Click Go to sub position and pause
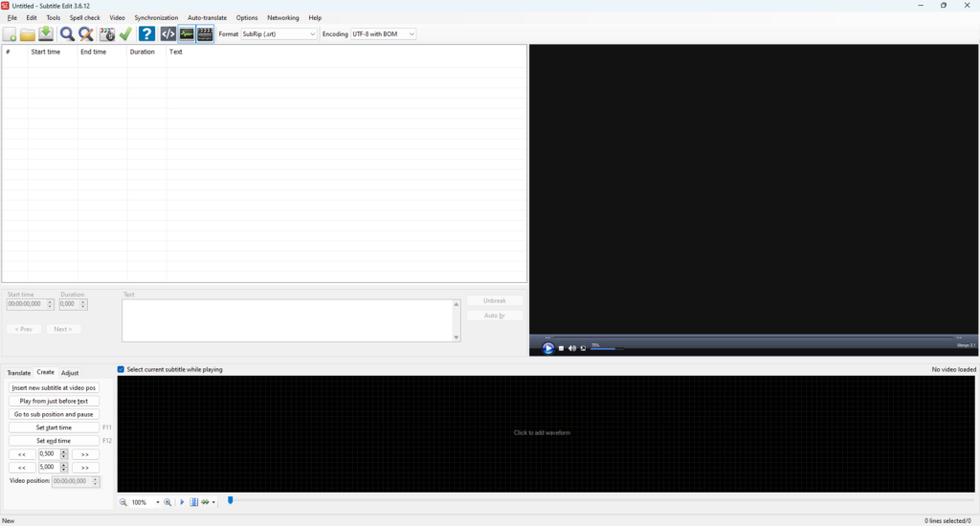 pos(54,414)
